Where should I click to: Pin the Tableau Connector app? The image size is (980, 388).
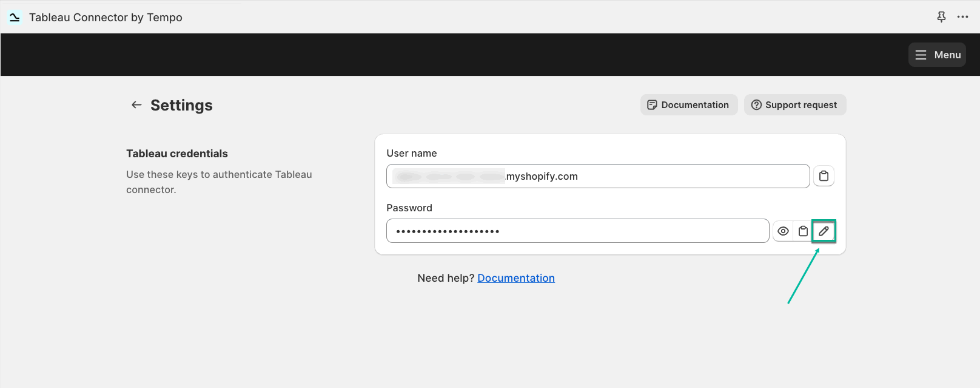click(941, 17)
